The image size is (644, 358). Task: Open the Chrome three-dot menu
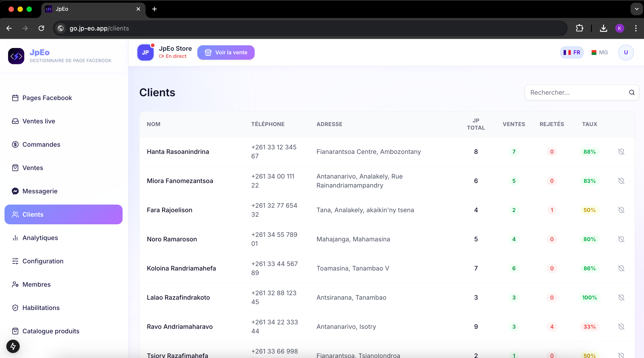click(x=636, y=28)
